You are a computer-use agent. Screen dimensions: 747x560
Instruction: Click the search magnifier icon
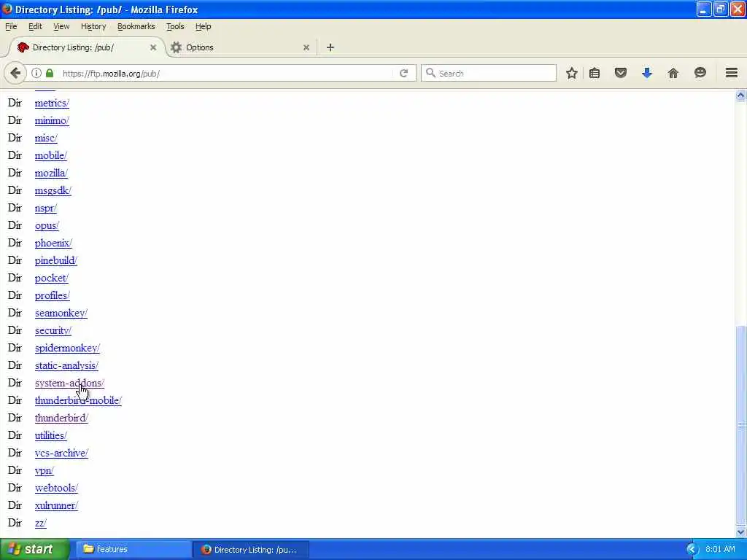[x=430, y=73]
